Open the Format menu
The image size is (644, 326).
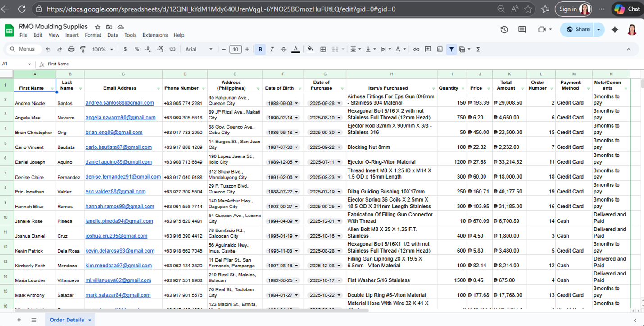click(x=93, y=35)
